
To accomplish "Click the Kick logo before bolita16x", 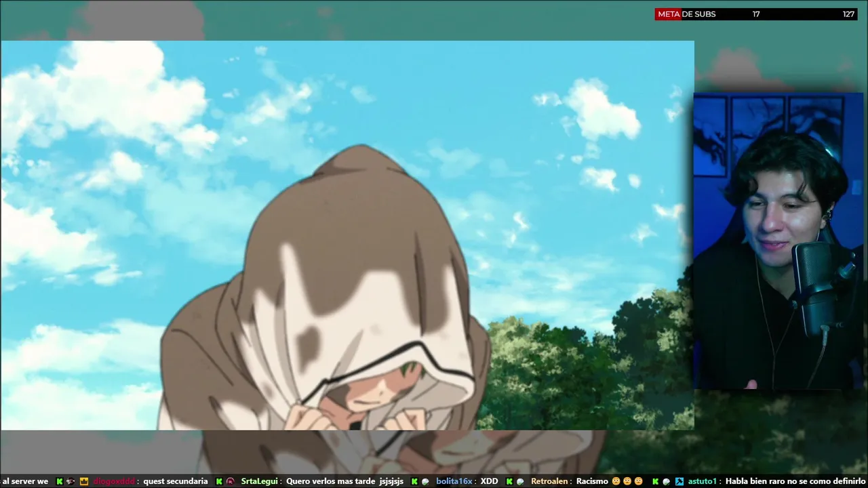I will coord(414,481).
